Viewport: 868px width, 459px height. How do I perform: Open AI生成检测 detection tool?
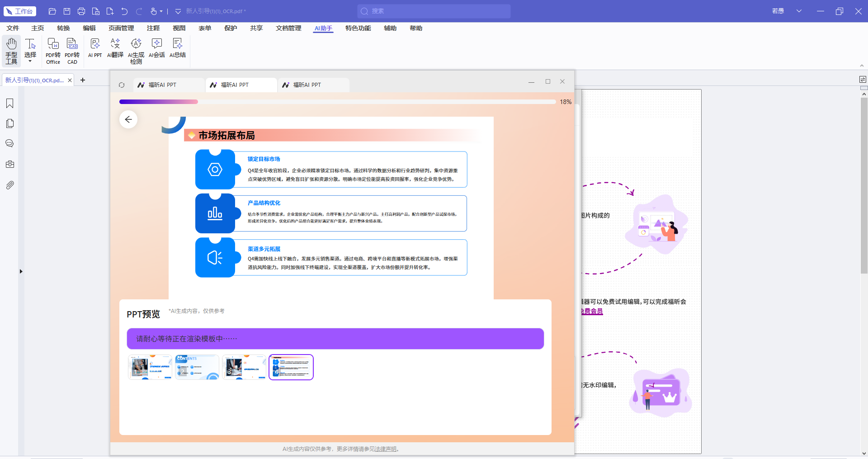pos(136,51)
